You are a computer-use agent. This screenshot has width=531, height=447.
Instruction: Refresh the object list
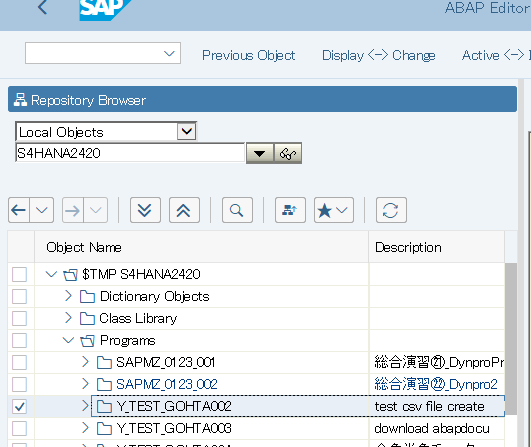(x=391, y=210)
